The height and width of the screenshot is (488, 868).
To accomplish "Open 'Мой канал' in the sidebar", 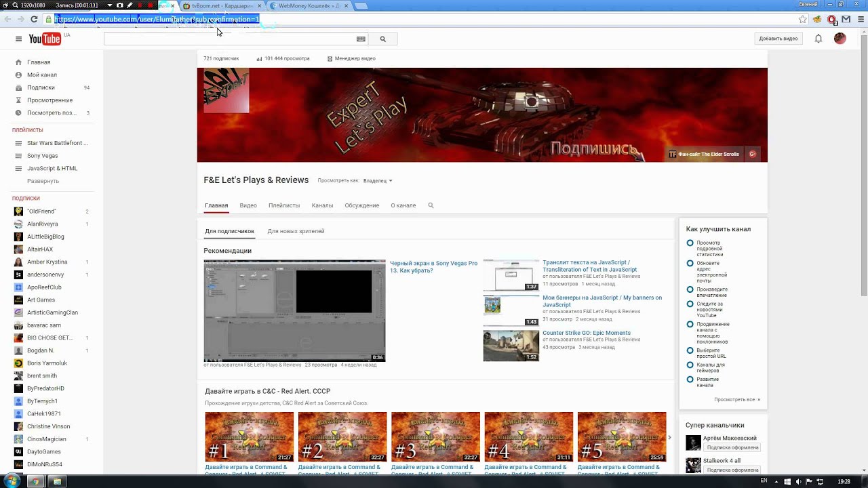I will pos(42,75).
